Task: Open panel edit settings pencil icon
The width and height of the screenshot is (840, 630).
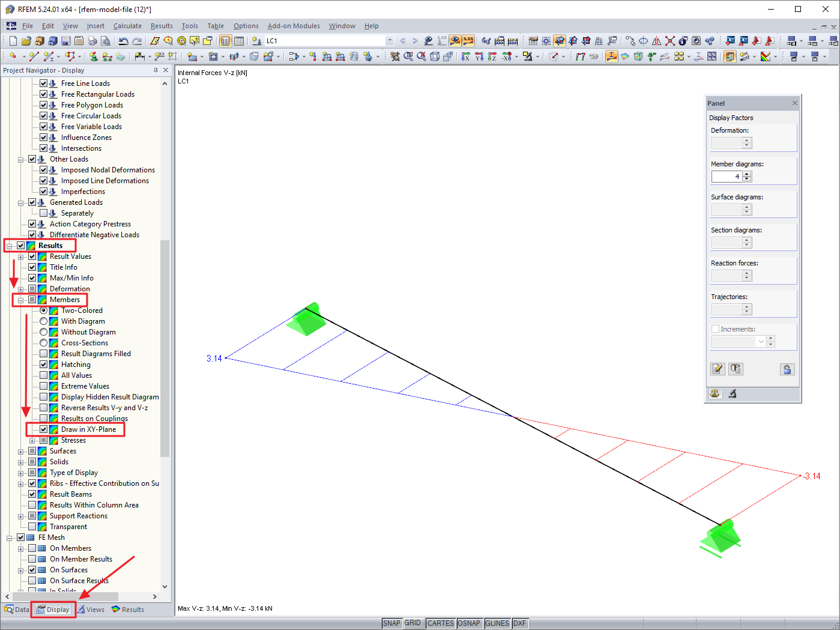Action: (718, 369)
